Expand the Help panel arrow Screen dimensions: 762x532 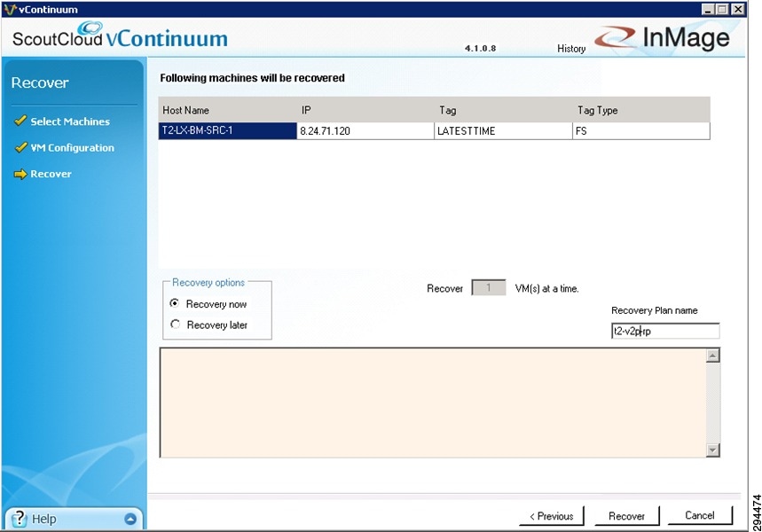coord(130,519)
